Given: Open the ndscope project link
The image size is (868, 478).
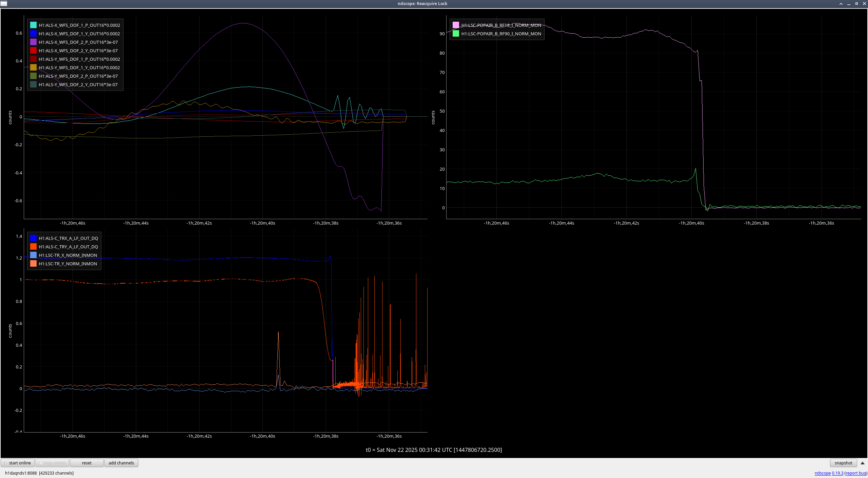Looking at the screenshot, I should click(x=822, y=473).
